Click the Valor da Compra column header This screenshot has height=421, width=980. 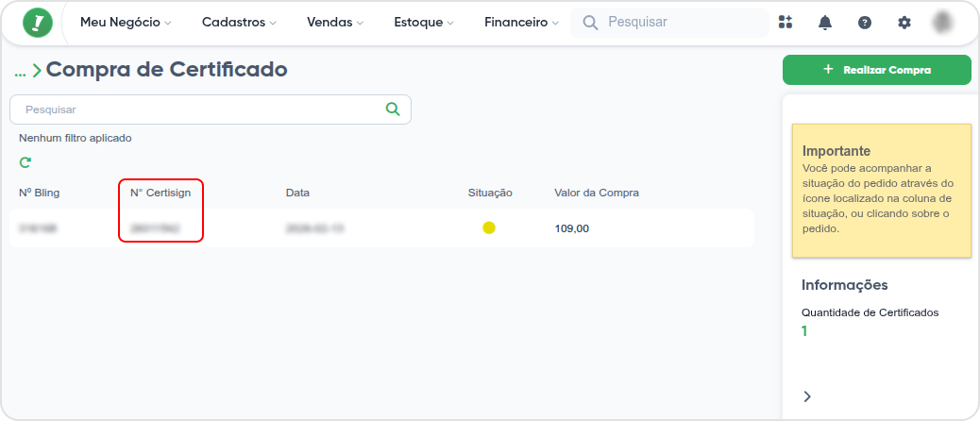point(597,193)
